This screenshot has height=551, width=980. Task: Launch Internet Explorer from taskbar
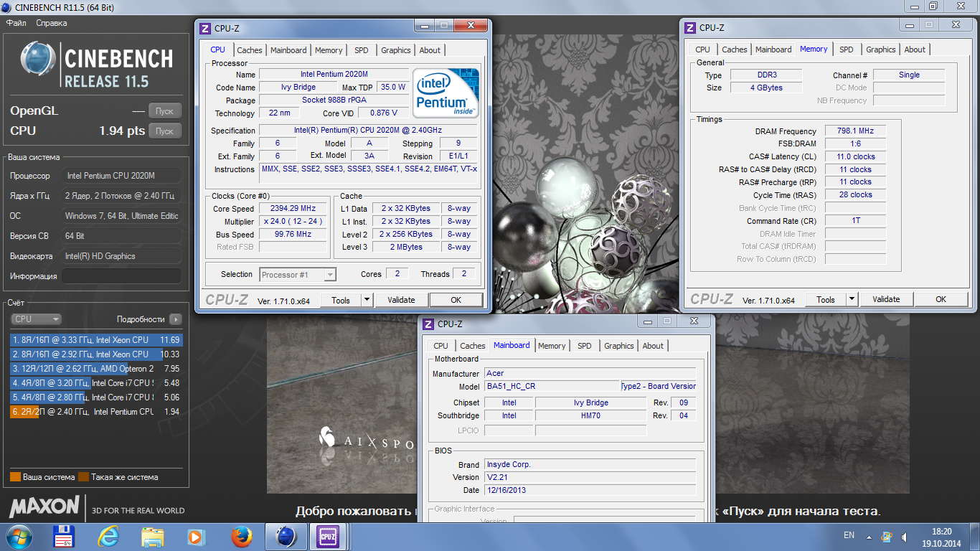[x=109, y=537]
